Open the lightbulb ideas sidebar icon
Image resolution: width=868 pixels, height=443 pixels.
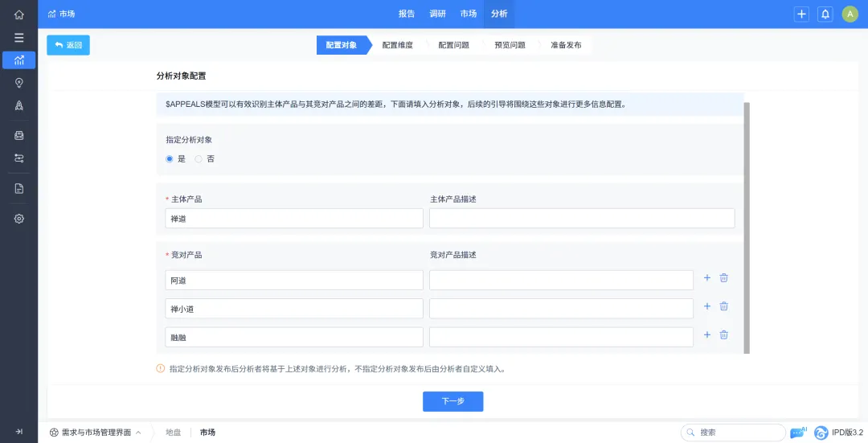pos(18,83)
